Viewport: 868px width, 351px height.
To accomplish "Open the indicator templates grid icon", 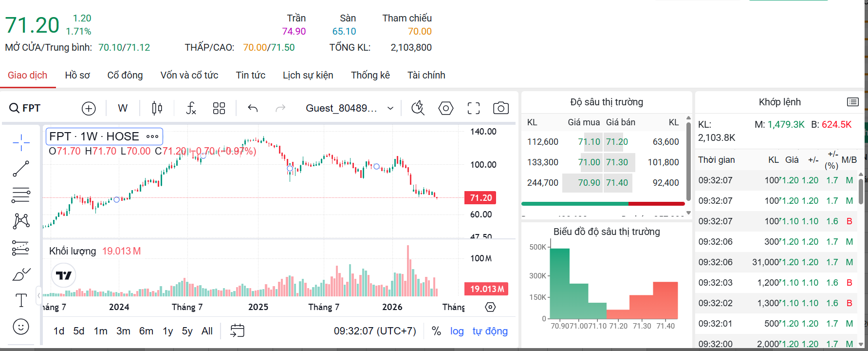I will tap(219, 108).
